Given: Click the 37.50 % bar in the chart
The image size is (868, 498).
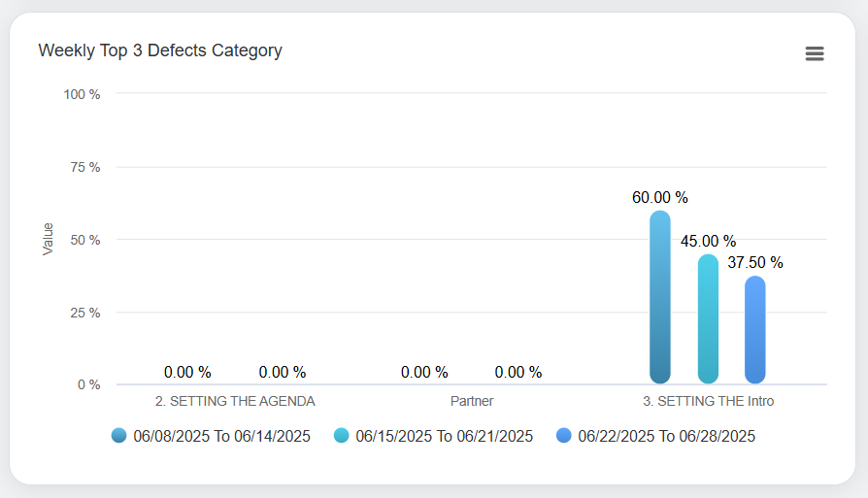Looking at the screenshot, I should point(755,330).
